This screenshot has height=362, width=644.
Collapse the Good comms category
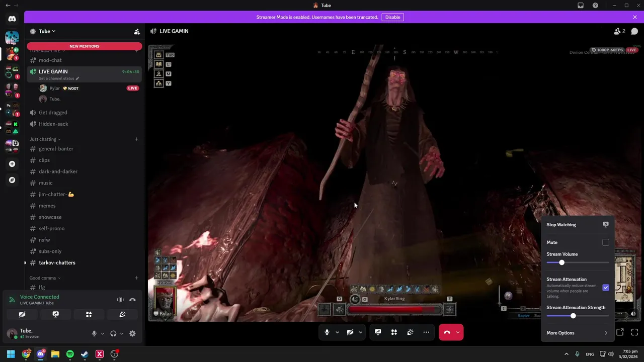coord(45,278)
